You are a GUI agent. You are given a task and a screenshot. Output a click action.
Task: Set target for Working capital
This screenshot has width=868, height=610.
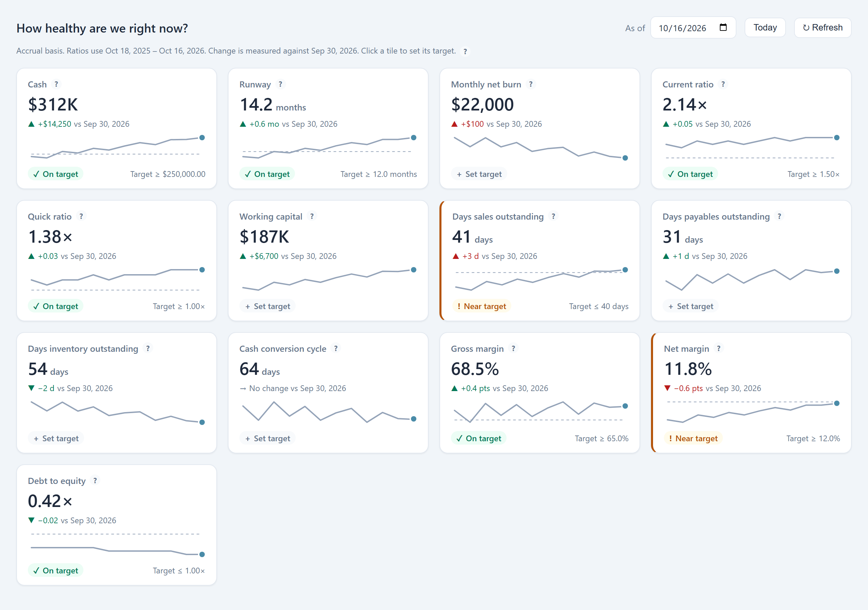pos(267,306)
